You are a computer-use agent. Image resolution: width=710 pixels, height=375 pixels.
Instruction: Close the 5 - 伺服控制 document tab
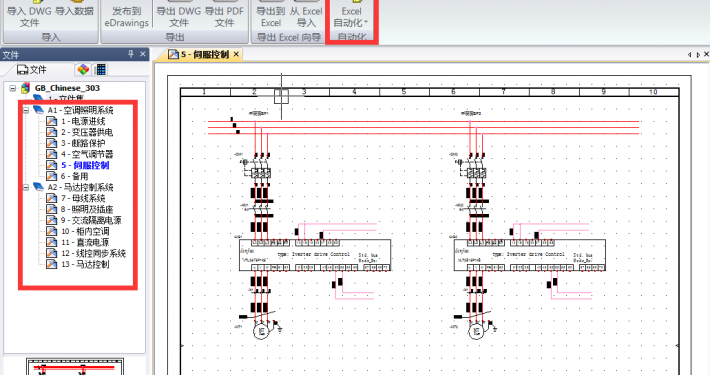tap(236, 54)
